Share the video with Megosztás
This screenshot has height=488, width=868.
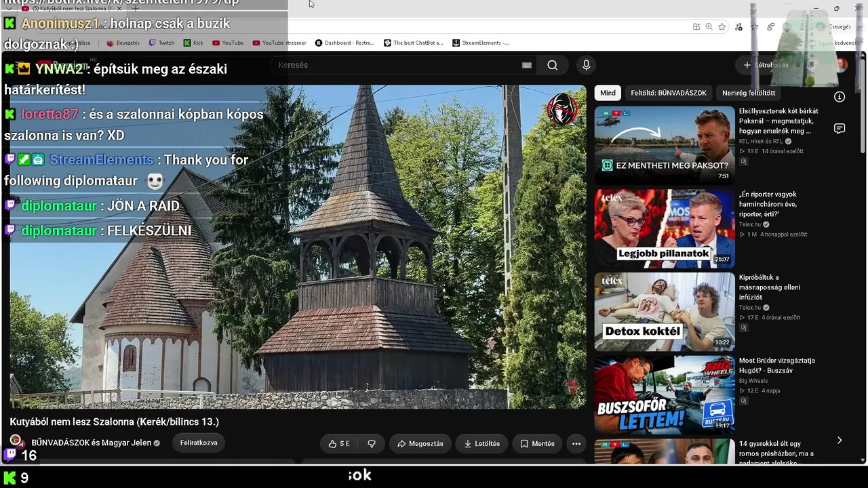[x=420, y=444]
